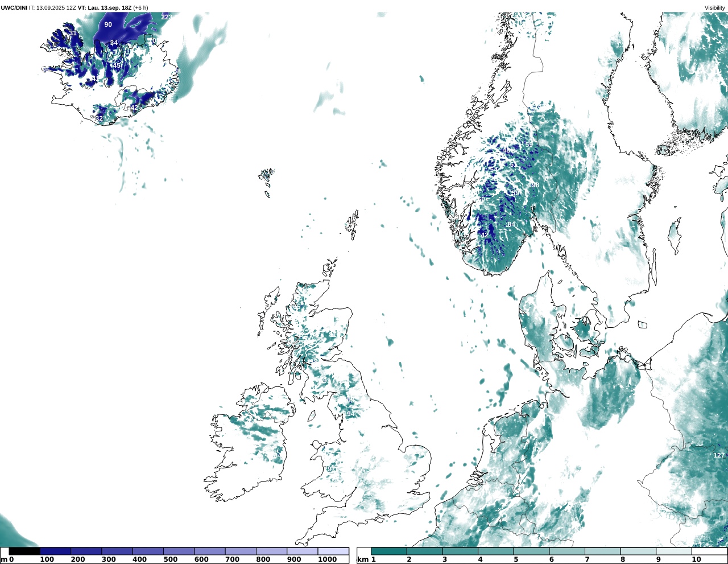Screen dimensions: 728x564
Task: Click the '7' label on km scale
Action: pos(588,559)
